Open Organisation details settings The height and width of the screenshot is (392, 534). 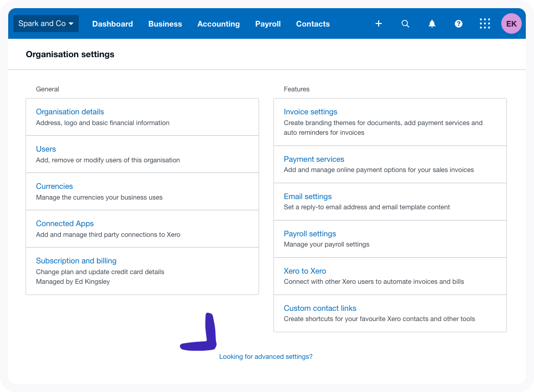(70, 112)
